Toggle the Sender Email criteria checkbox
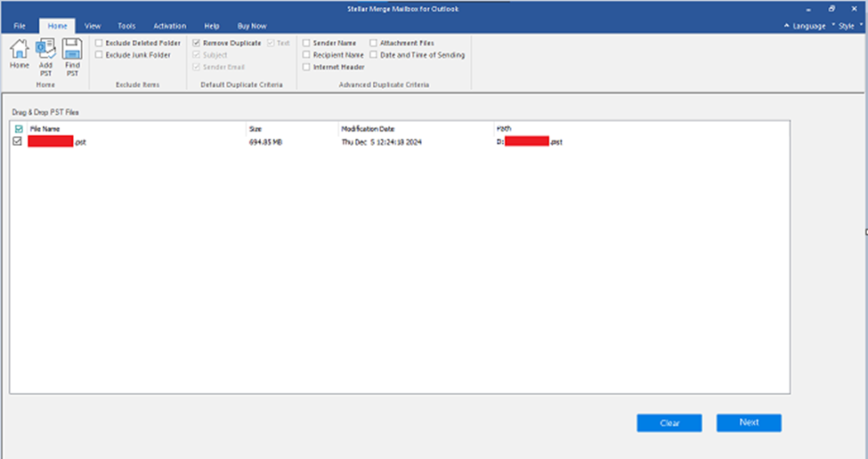The image size is (868, 459). (196, 67)
